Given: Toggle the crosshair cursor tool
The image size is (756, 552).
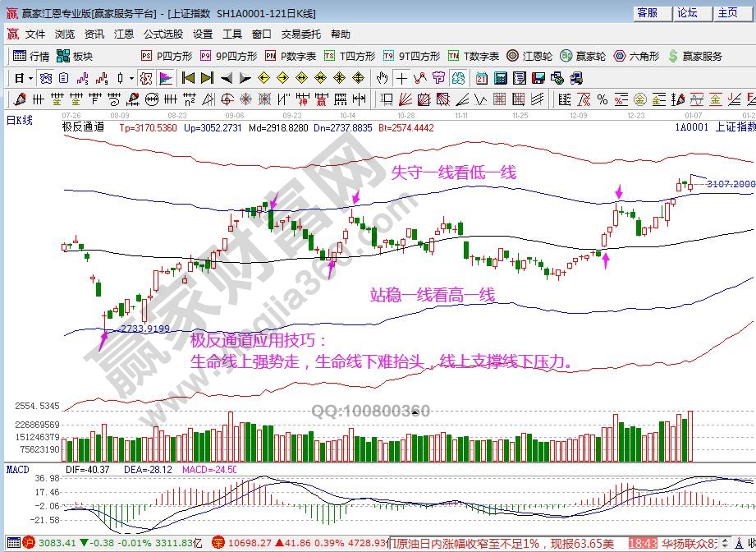Looking at the screenshot, I should (x=401, y=78).
